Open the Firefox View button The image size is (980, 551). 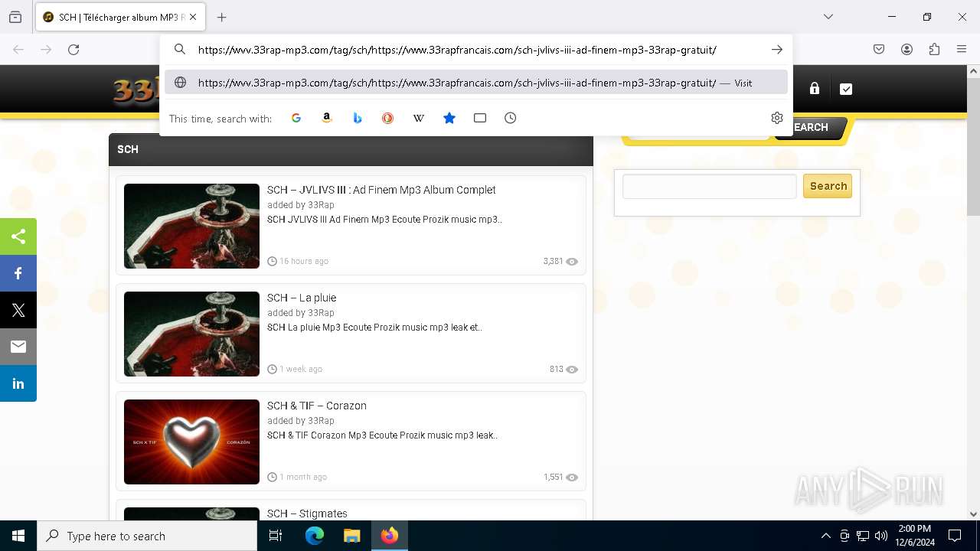tap(15, 17)
